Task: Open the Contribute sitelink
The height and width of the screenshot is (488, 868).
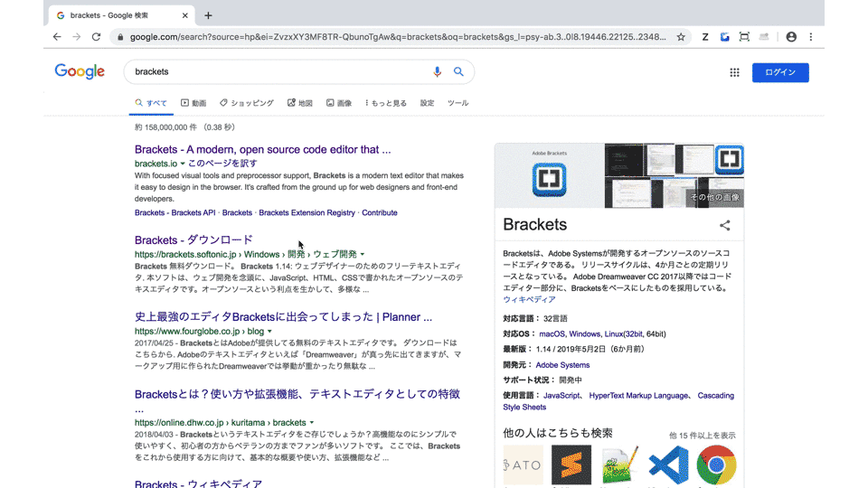Action: coord(379,212)
